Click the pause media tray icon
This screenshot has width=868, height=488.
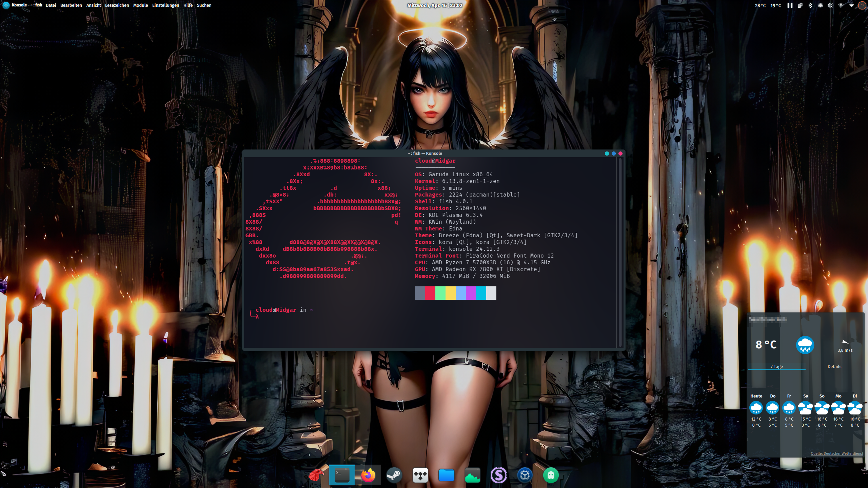pos(790,5)
